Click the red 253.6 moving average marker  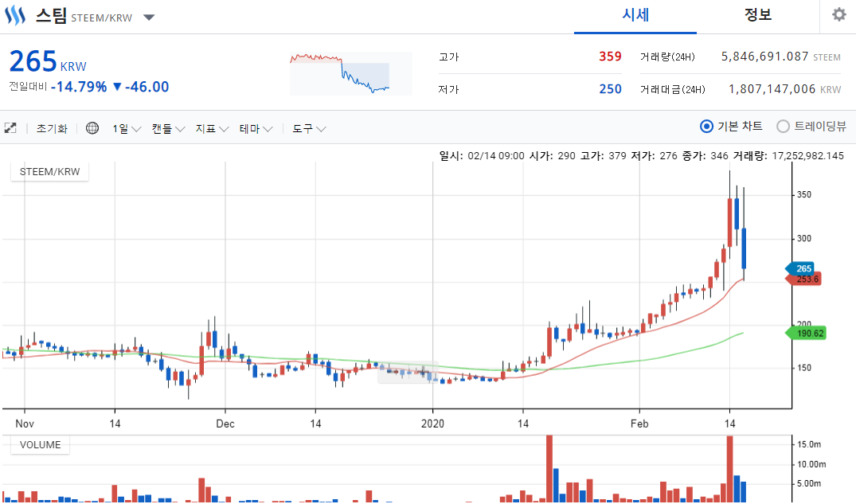803,279
